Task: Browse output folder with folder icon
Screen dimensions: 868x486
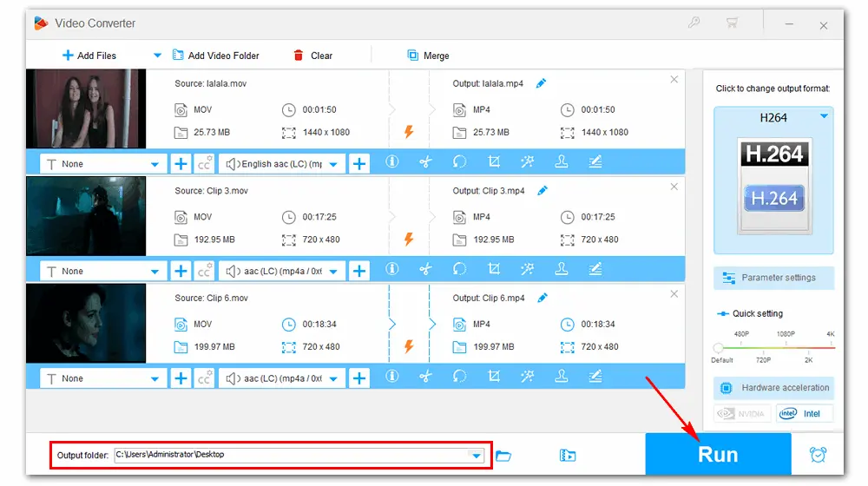Action: click(x=503, y=456)
